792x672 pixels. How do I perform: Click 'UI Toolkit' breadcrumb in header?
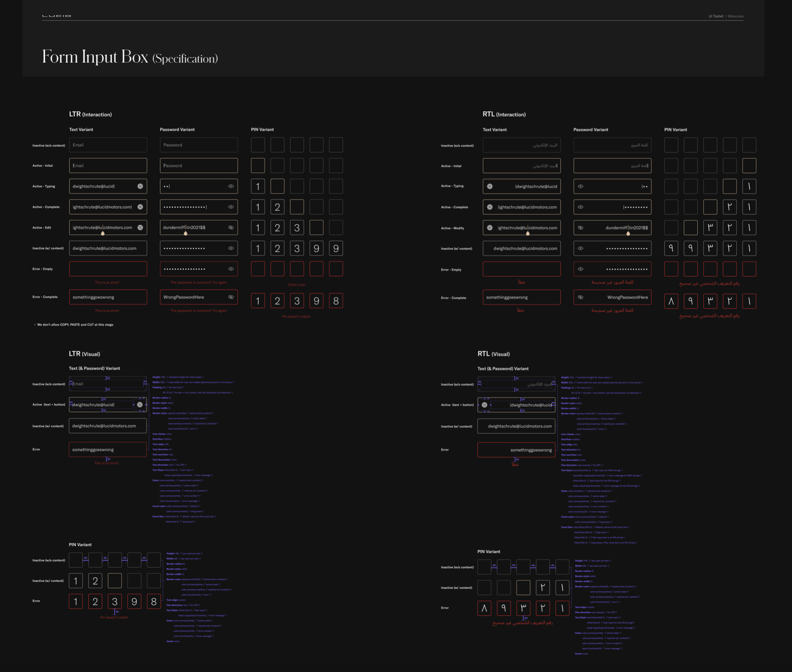tap(716, 16)
